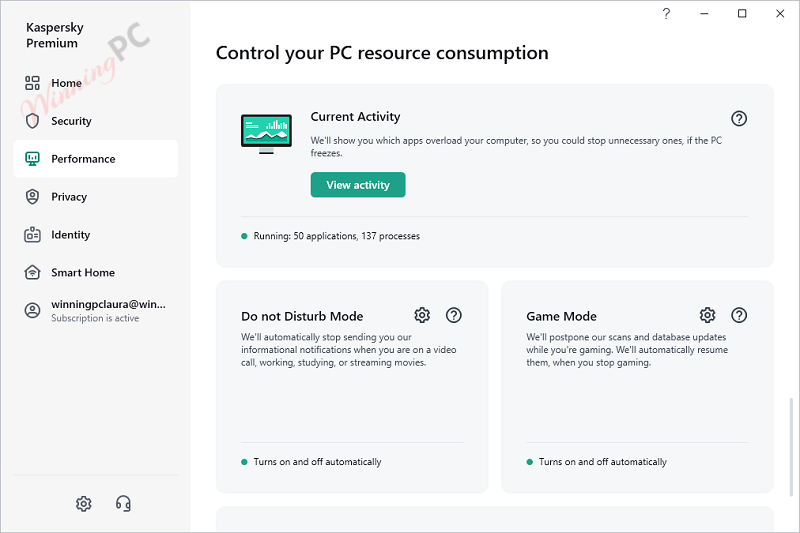Click the Security shield icon
Viewport: 800px width, 533px height.
[32, 121]
